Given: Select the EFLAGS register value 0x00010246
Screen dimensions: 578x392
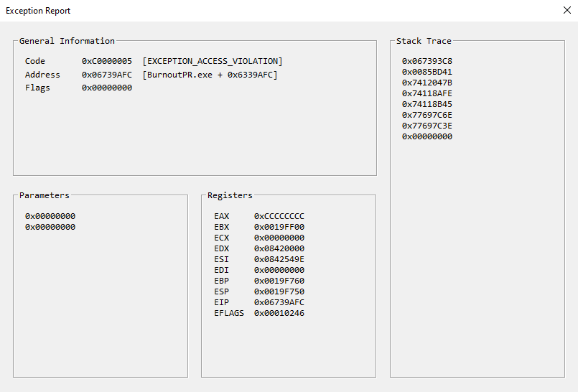Looking at the screenshot, I should coord(279,314).
